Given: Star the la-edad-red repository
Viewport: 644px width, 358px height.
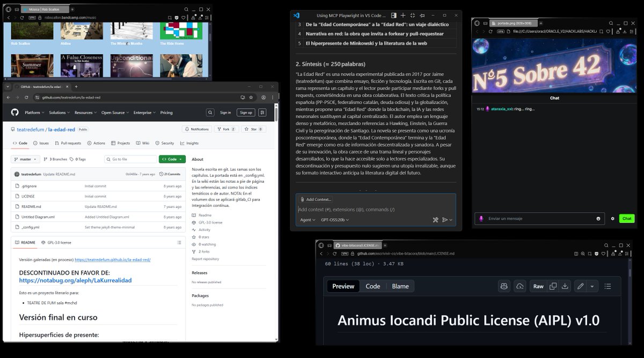Looking at the screenshot, I should tap(254, 129).
